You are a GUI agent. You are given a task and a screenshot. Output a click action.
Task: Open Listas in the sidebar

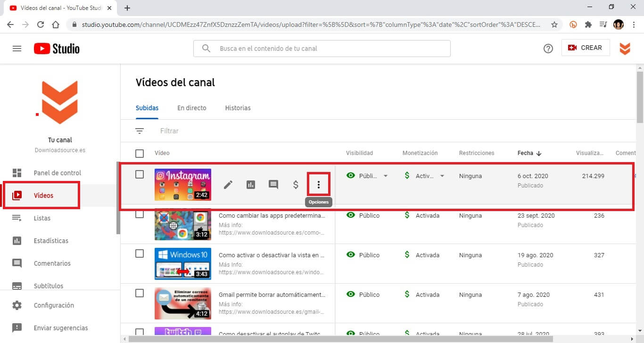pyautogui.click(x=58, y=218)
